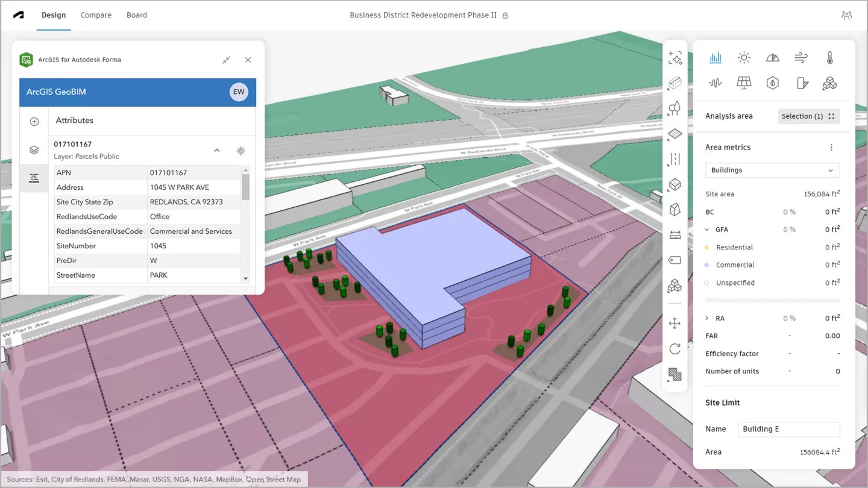
Task: Open the Microclimate thermometer icon
Action: pos(829,58)
